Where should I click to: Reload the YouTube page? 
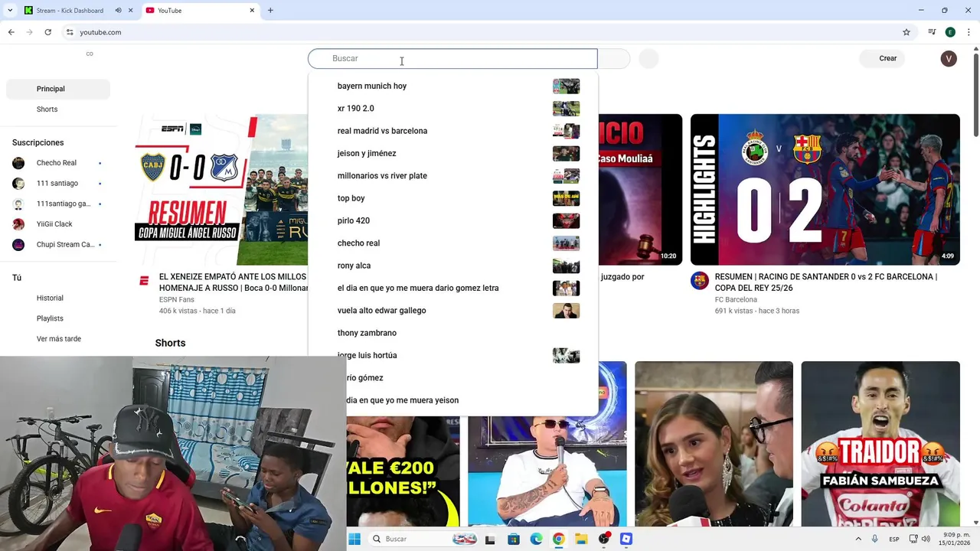click(x=47, y=32)
